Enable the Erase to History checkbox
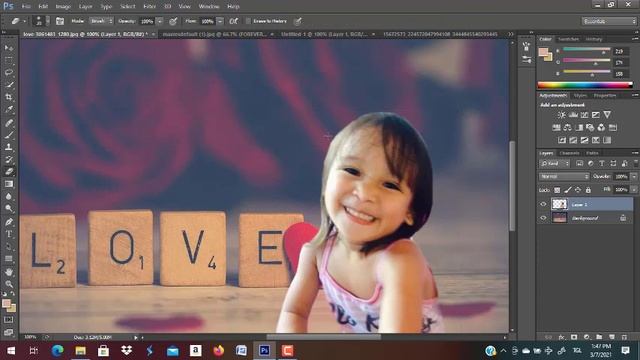Viewport: 640px width, 360px height. coord(248,21)
